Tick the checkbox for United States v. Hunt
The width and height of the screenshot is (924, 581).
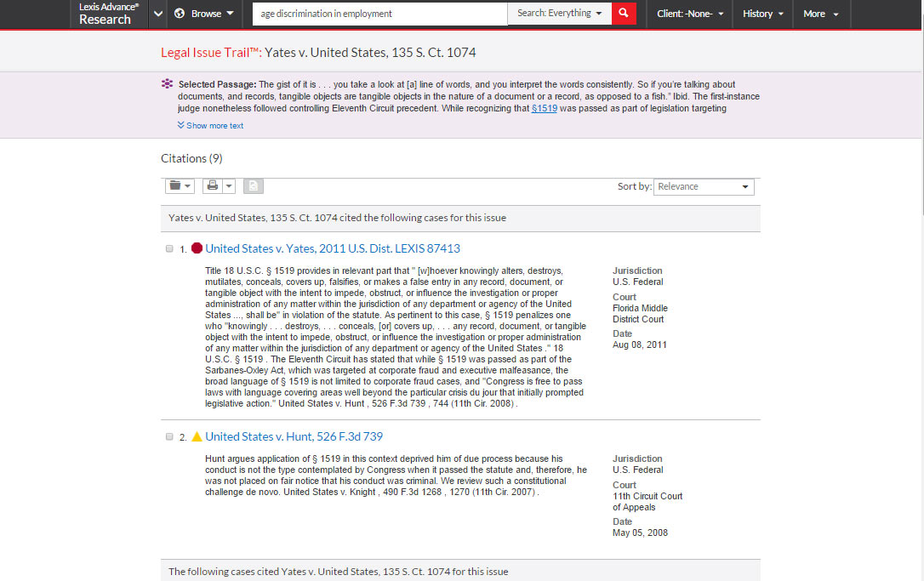tap(169, 436)
